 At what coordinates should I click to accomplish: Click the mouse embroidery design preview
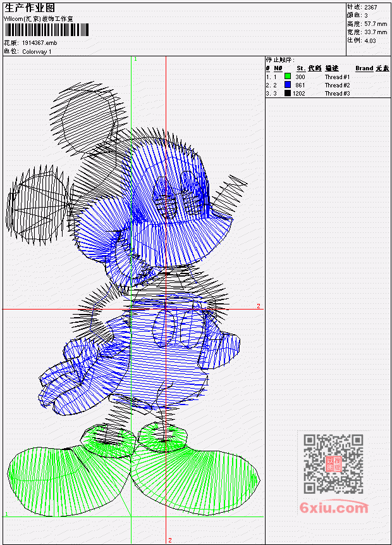tap(133, 299)
